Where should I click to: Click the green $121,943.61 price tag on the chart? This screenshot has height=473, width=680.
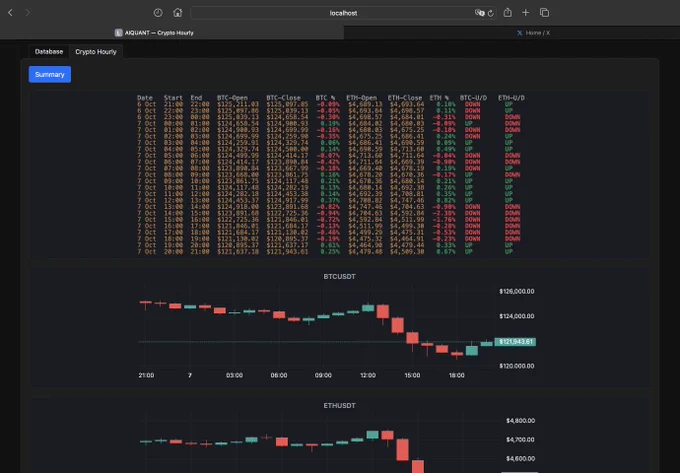tap(515, 342)
